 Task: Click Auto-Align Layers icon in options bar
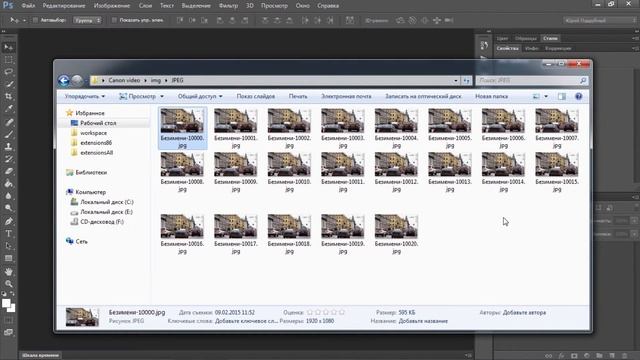[x=350, y=20]
